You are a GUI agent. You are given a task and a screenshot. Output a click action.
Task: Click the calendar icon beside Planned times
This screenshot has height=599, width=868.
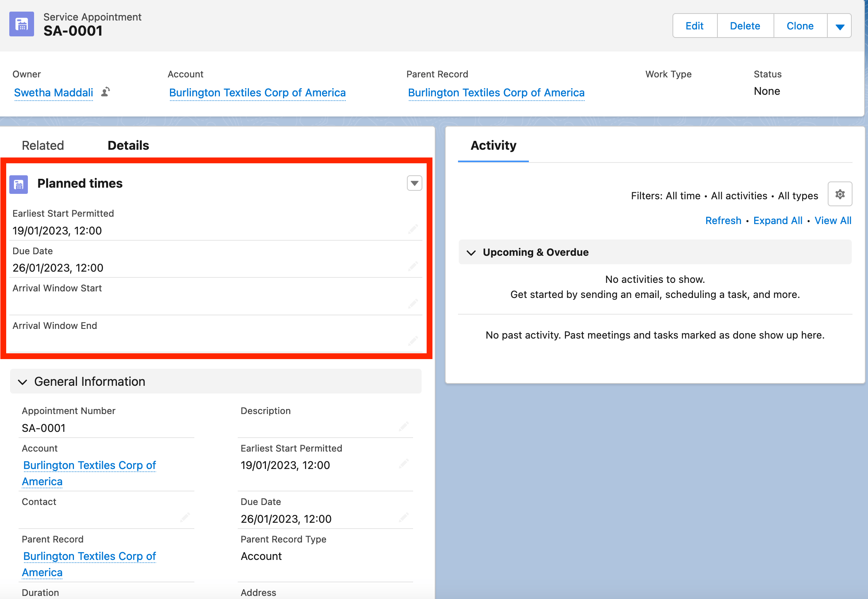point(18,185)
